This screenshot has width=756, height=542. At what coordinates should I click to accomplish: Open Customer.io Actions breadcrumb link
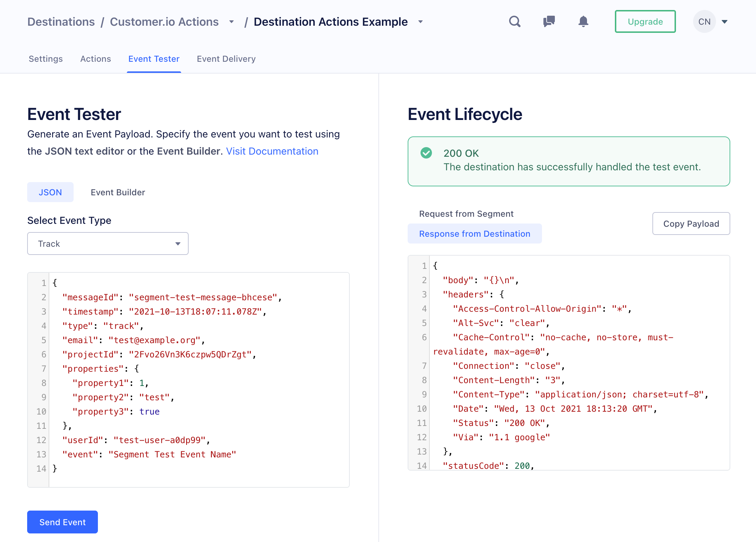point(164,22)
